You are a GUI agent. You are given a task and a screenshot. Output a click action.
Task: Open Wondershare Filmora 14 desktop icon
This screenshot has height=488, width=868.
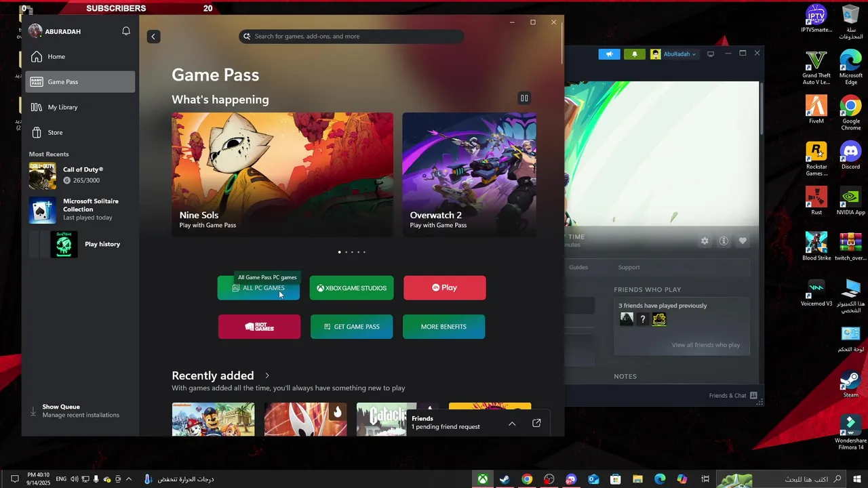[850, 432]
